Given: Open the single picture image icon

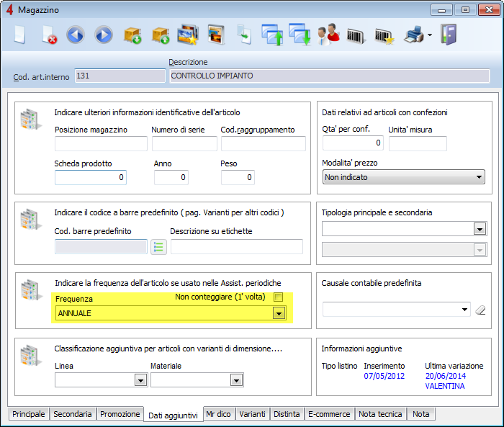Looking at the screenshot, I should tap(216, 35).
